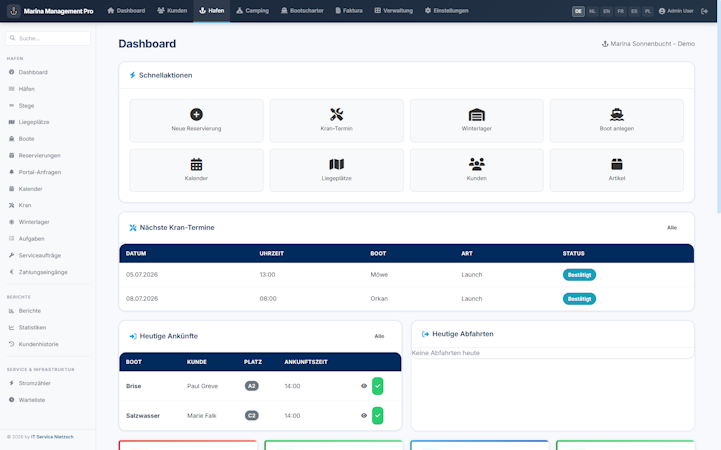This screenshot has height=450, width=721.
Task: Open the Neue Reservierung quick action
Action: pos(196,120)
